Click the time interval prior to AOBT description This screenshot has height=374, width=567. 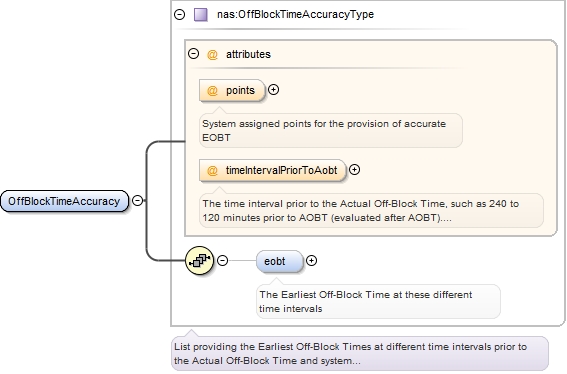point(371,211)
